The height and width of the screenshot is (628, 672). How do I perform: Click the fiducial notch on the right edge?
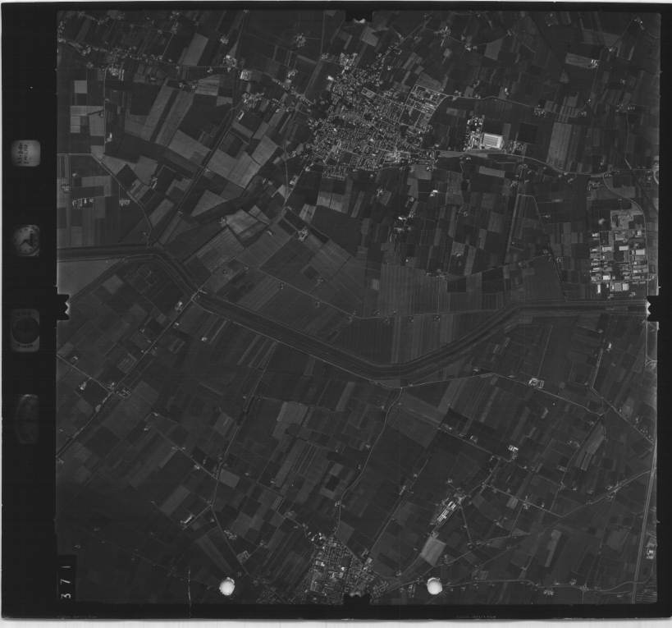(x=656, y=308)
